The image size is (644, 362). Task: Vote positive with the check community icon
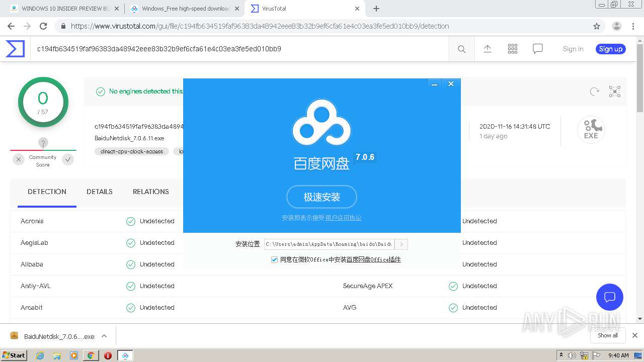tap(68, 159)
